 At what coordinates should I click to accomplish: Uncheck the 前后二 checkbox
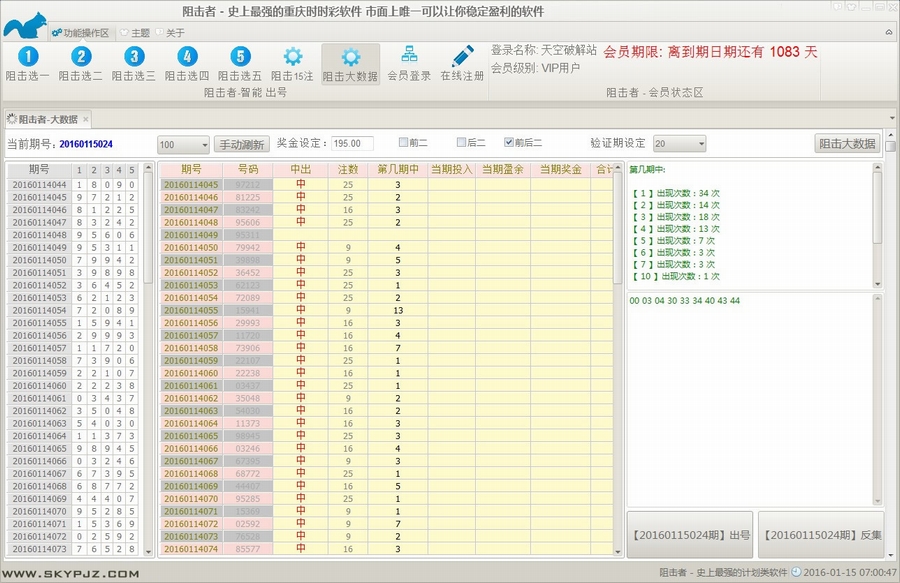click(509, 142)
